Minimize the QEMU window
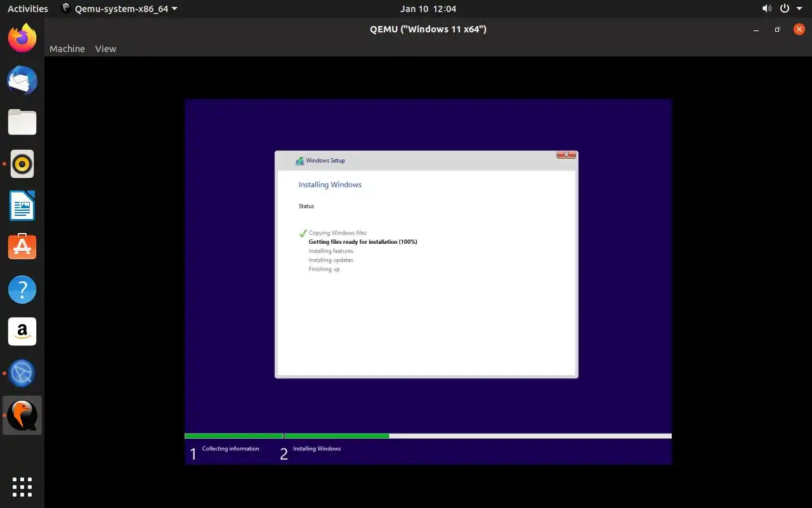 (x=756, y=30)
